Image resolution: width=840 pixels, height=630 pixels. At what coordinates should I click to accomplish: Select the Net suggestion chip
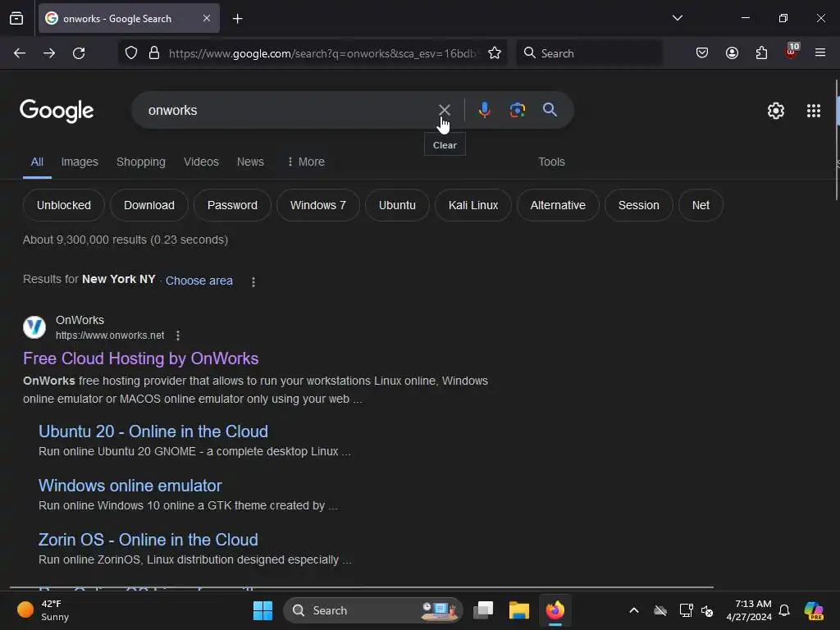click(x=701, y=205)
